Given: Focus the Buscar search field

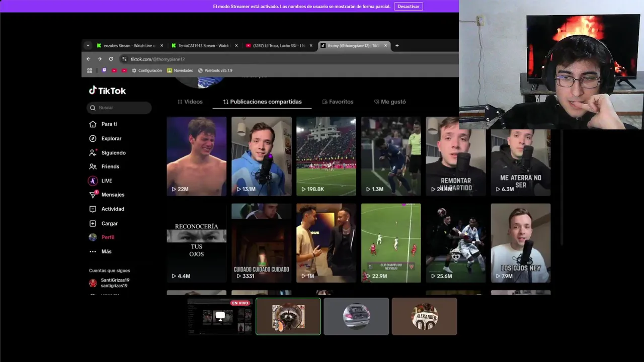Looking at the screenshot, I should (x=119, y=108).
